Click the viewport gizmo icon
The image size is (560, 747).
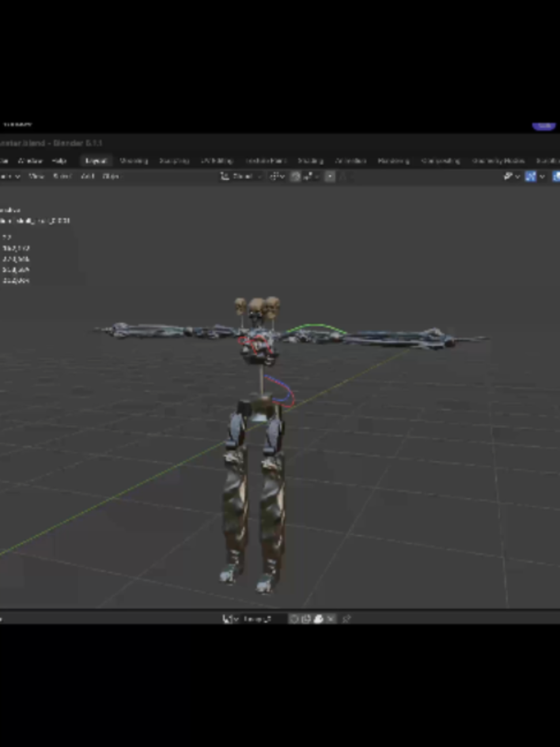(x=509, y=176)
